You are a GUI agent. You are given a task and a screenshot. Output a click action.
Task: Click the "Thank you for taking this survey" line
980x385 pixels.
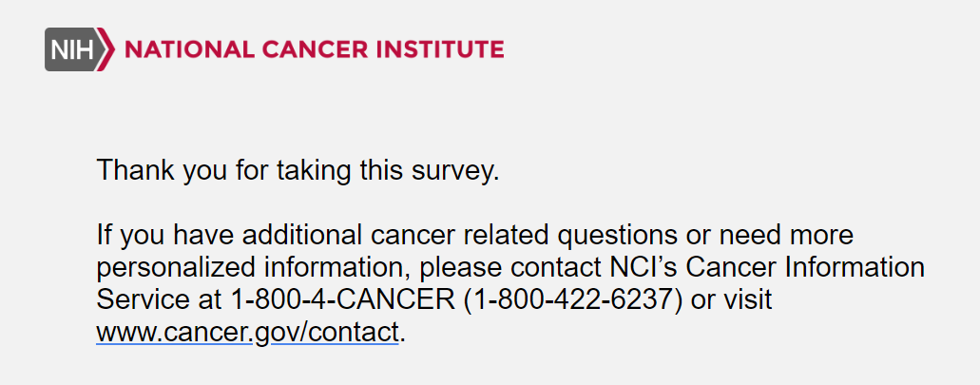(x=298, y=171)
